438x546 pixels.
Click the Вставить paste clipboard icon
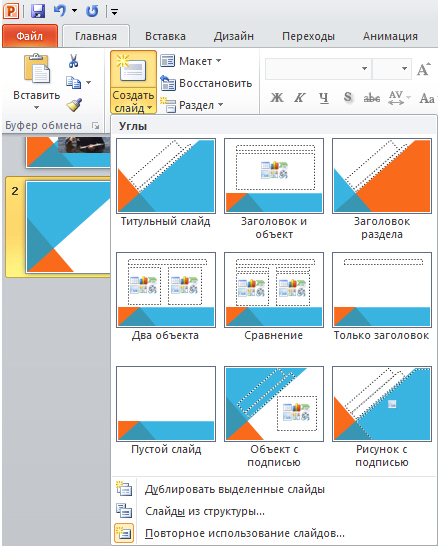pos(37,69)
